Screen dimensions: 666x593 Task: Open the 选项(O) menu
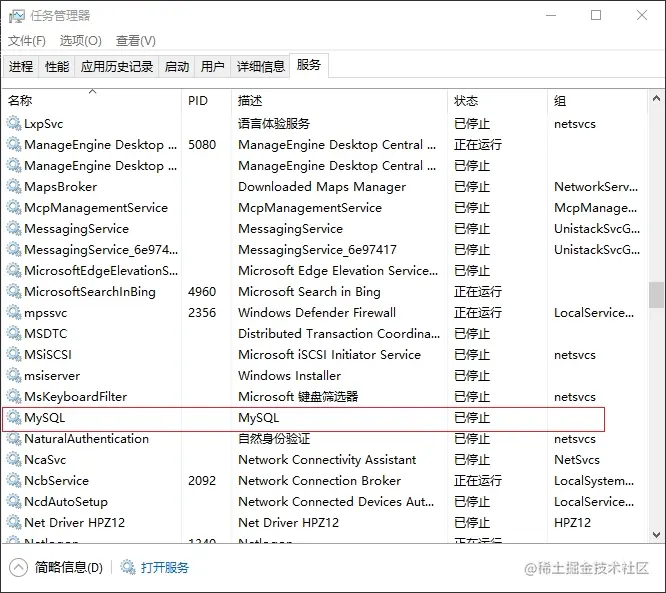coord(81,41)
